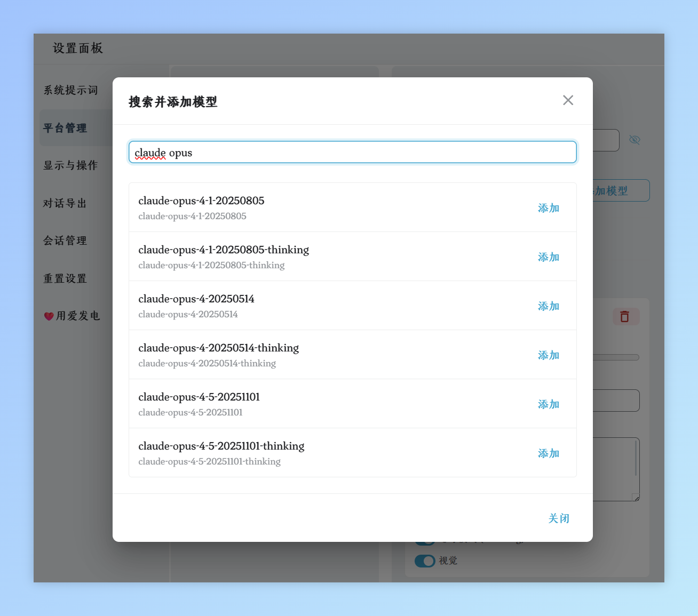Open 系统提示词 settings tab
698x616 pixels.
[x=71, y=90]
